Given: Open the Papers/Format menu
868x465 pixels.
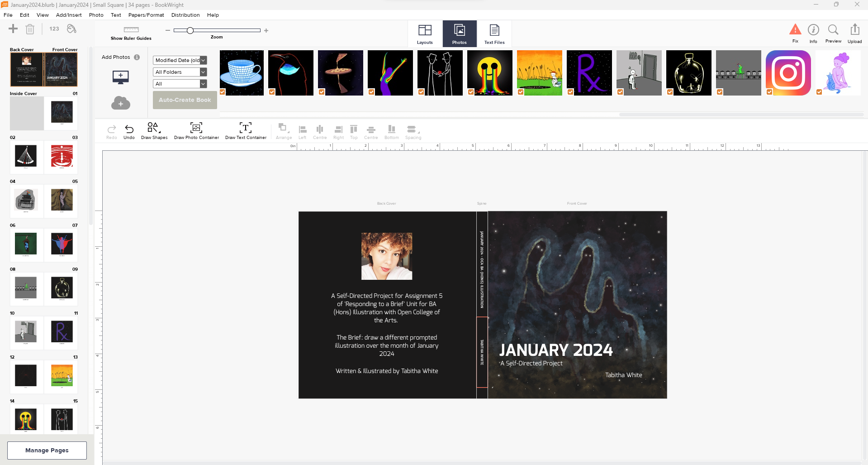Looking at the screenshot, I should pos(146,15).
